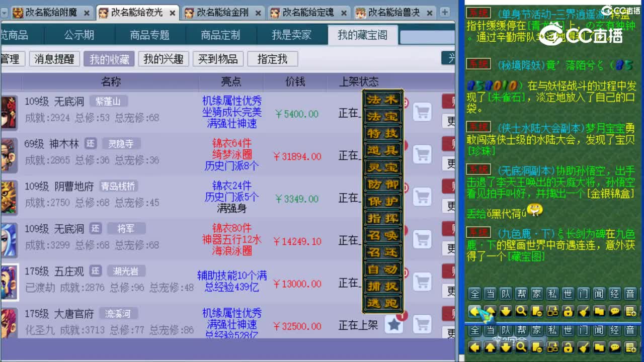
Task: Add the ¥32500.00 大唐官府 character to cart
Action: (422, 324)
